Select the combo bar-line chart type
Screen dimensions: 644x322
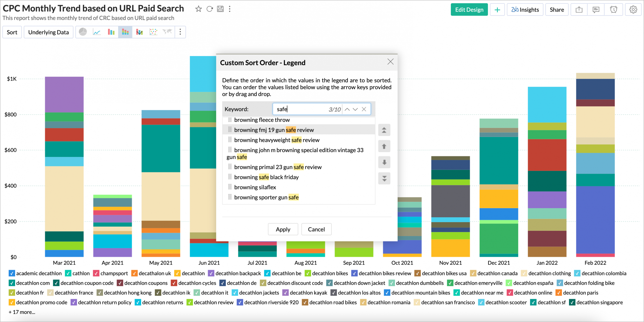click(x=139, y=32)
